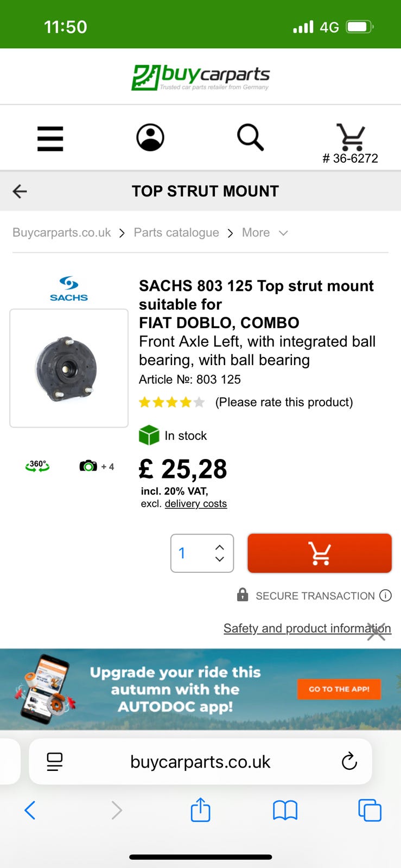The height and width of the screenshot is (868, 401).
Task: Decrease quantity with the down arrow
Action: (x=220, y=559)
